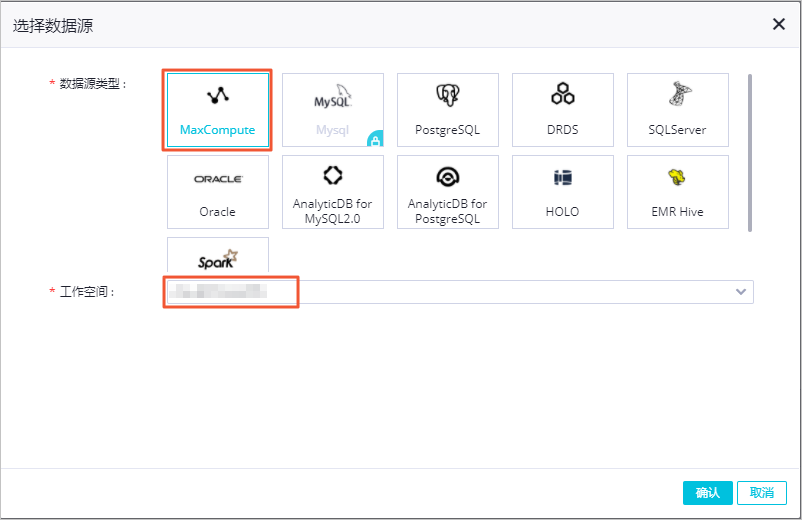
Task: Pick AnalyticDB for MySQL2.0 tile
Action: tap(332, 192)
